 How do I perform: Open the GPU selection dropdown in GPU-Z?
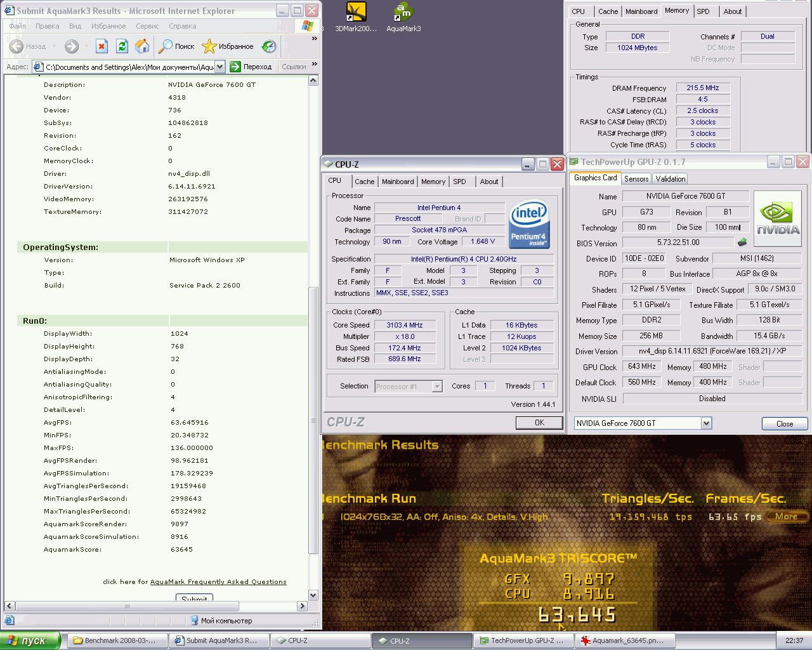[x=706, y=423]
